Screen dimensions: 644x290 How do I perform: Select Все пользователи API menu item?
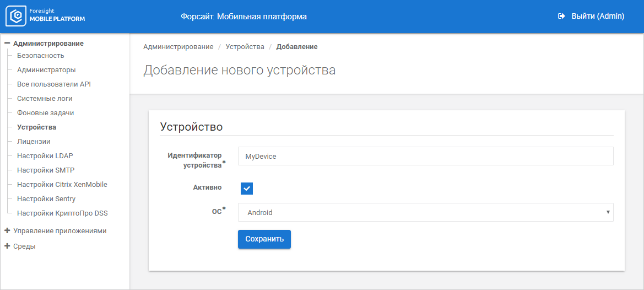[x=54, y=84]
